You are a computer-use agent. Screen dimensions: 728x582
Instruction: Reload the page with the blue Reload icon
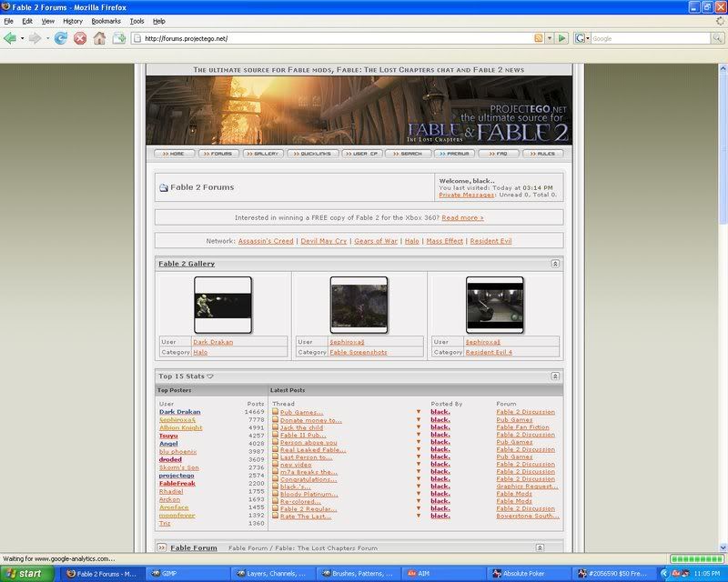[x=60, y=38]
